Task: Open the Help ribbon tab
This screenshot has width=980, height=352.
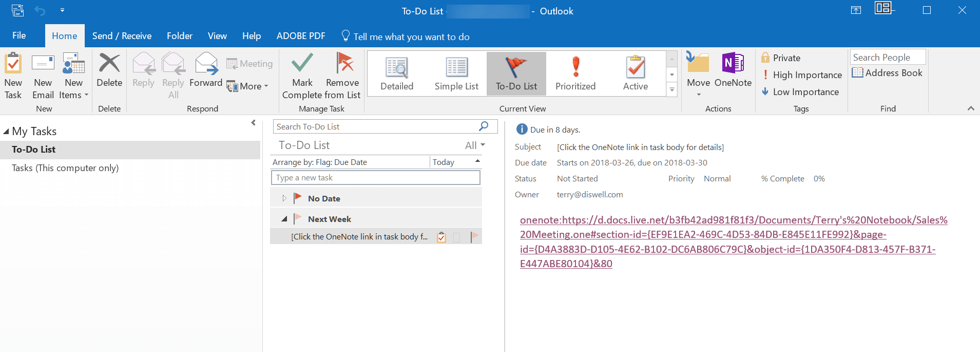Action: (x=252, y=36)
